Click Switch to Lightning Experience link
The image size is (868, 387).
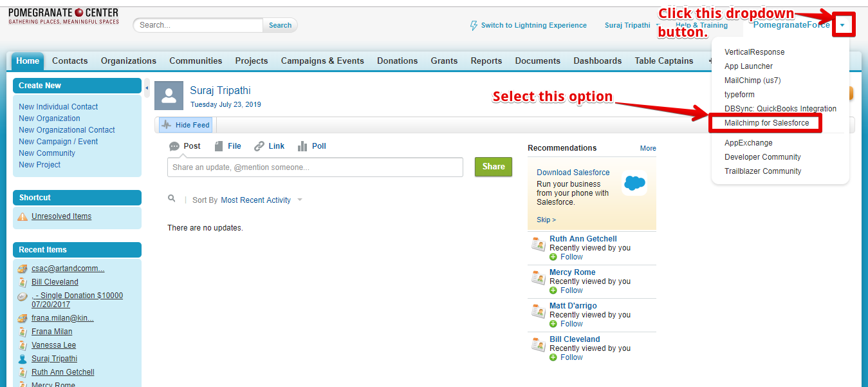(534, 25)
